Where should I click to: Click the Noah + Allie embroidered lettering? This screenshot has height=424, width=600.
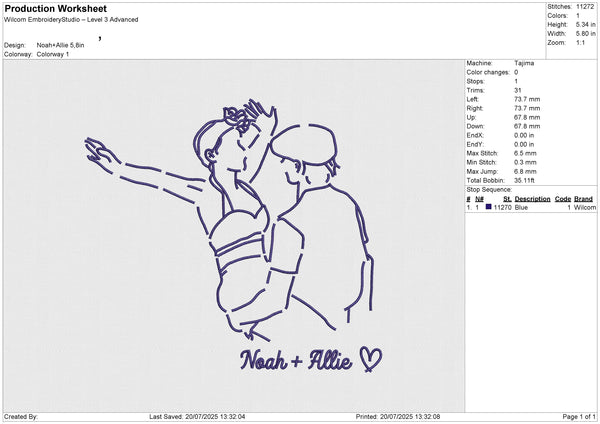(296, 360)
